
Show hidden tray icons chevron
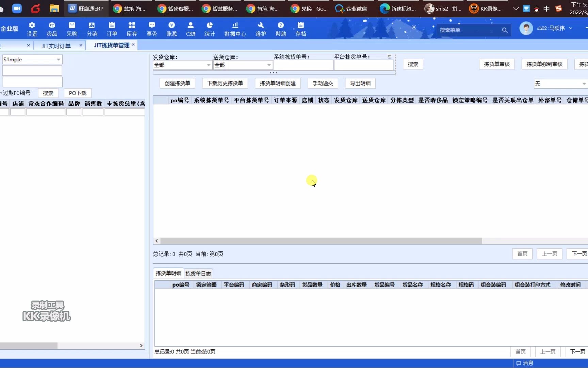click(516, 9)
